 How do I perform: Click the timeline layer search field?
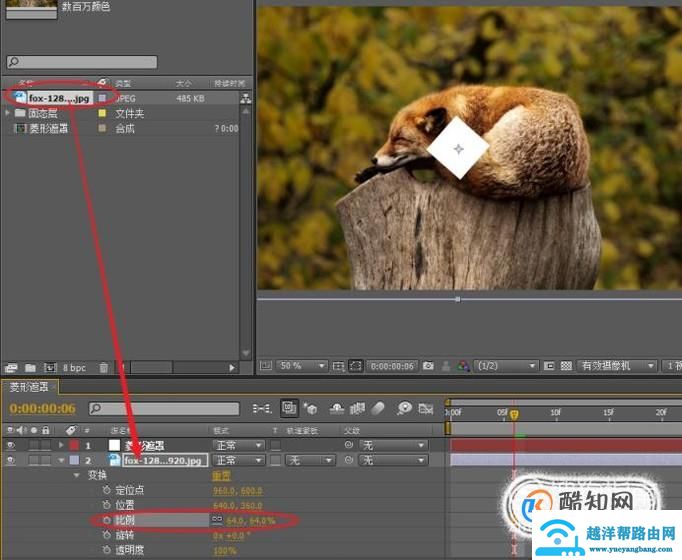pos(164,409)
